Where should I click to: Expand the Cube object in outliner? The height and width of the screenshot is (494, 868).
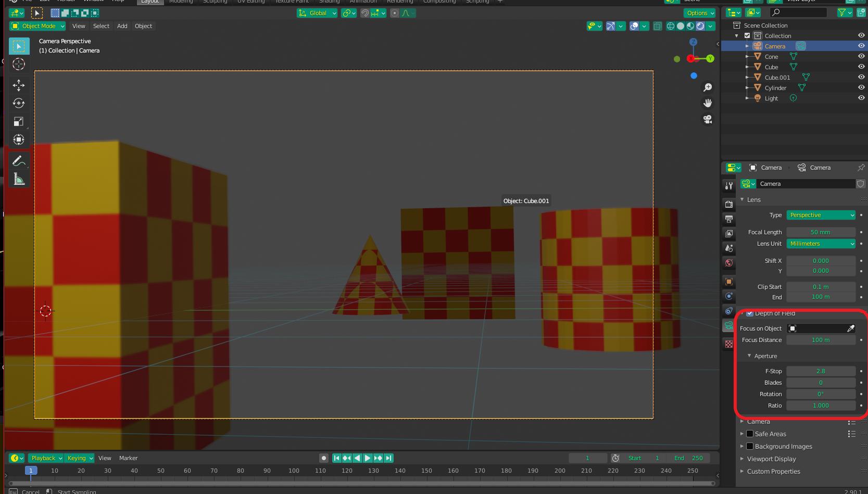click(x=747, y=67)
